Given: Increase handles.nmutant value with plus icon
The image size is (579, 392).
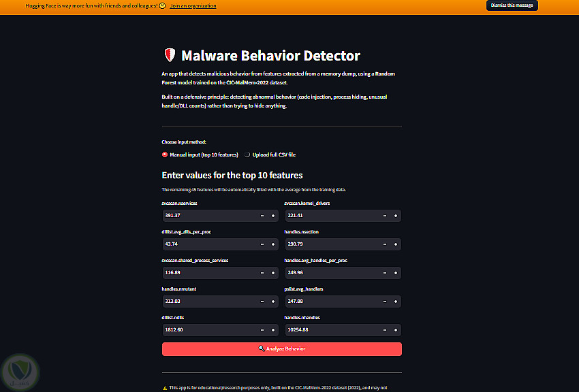Looking at the screenshot, I should [273, 301].
